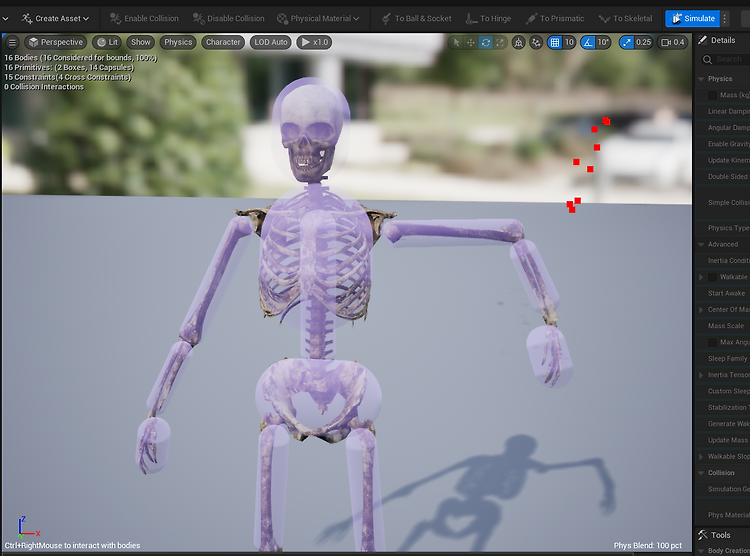750x556 pixels.
Task: Collapse the Physics section in Details
Action: pyautogui.click(x=701, y=79)
